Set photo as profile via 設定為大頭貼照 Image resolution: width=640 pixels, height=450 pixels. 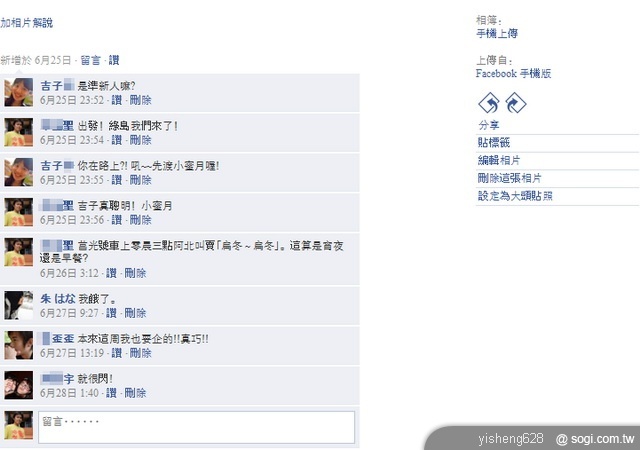click(x=515, y=196)
